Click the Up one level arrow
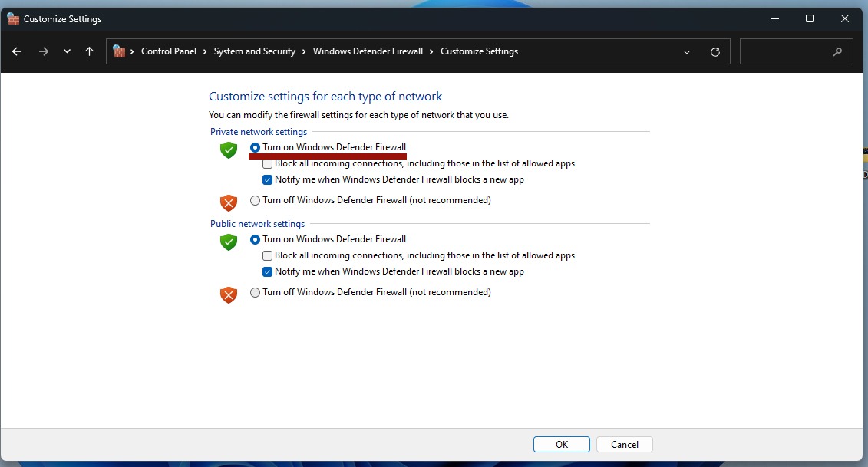Image resolution: width=868 pixels, height=467 pixels. tap(89, 51)
